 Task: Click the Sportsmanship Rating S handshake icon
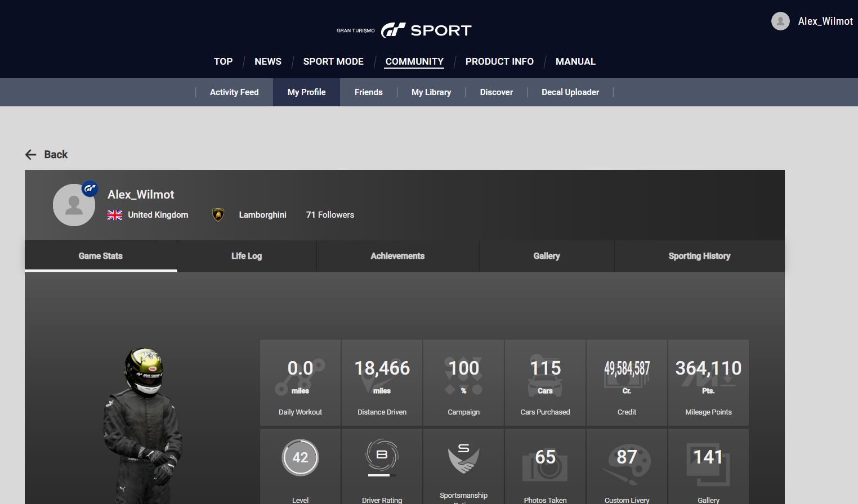[463, 458]
